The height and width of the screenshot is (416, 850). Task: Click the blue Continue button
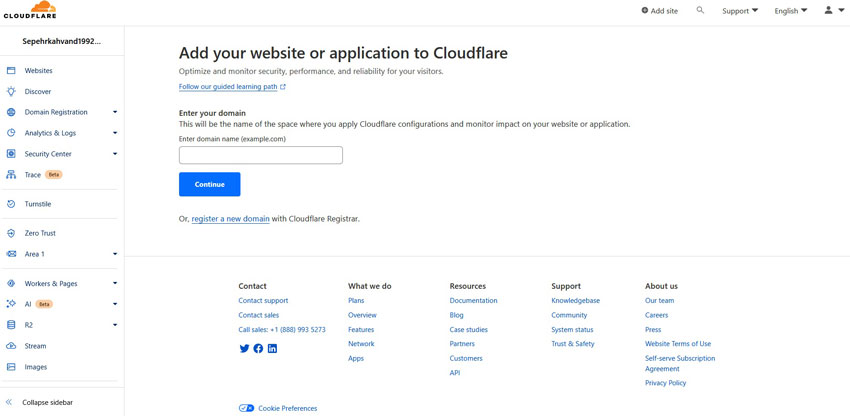[210, 184]
